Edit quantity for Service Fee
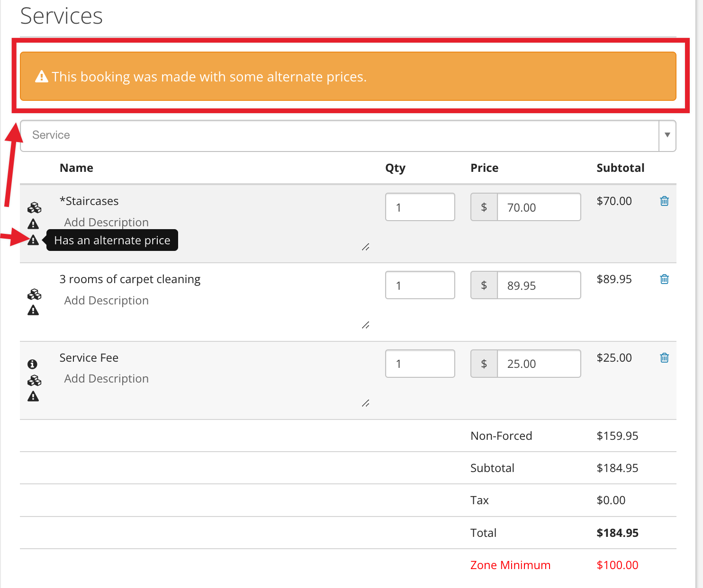703x588 pixels. tap(420, 364)
